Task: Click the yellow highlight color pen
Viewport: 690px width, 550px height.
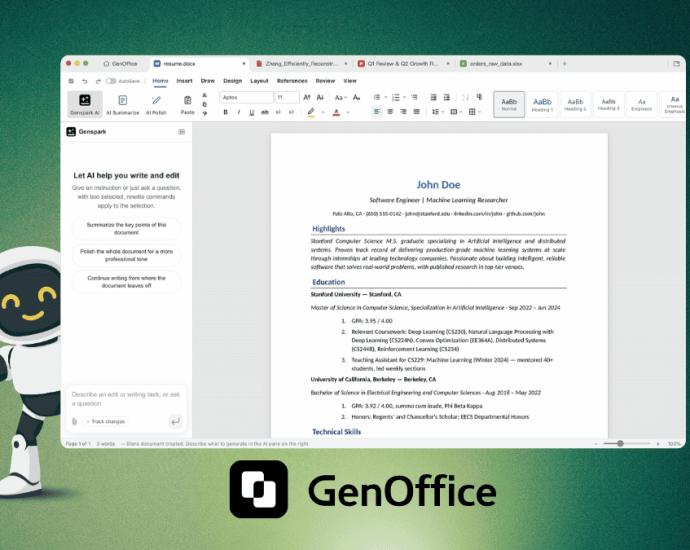Action: click(311, 112)
